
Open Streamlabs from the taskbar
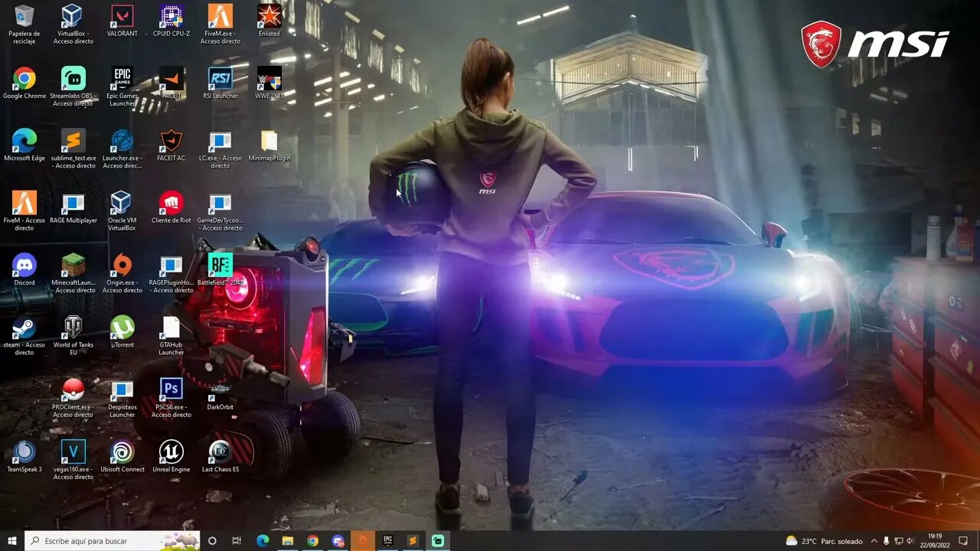coord(438,541)
